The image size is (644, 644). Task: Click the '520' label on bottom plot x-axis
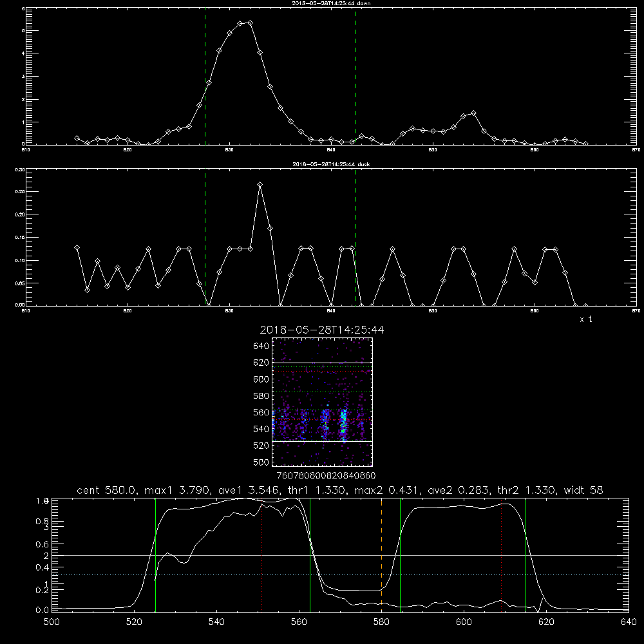134,622
